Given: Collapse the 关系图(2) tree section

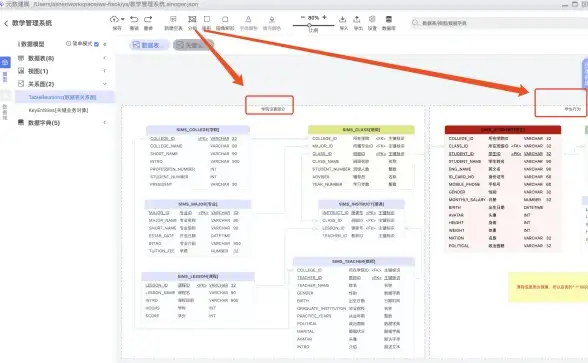Looking at the screenshot, I should point(105,84).
